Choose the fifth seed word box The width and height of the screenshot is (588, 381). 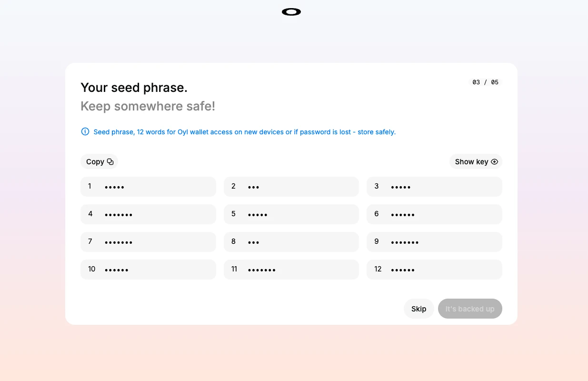click(x=291, y=214)
